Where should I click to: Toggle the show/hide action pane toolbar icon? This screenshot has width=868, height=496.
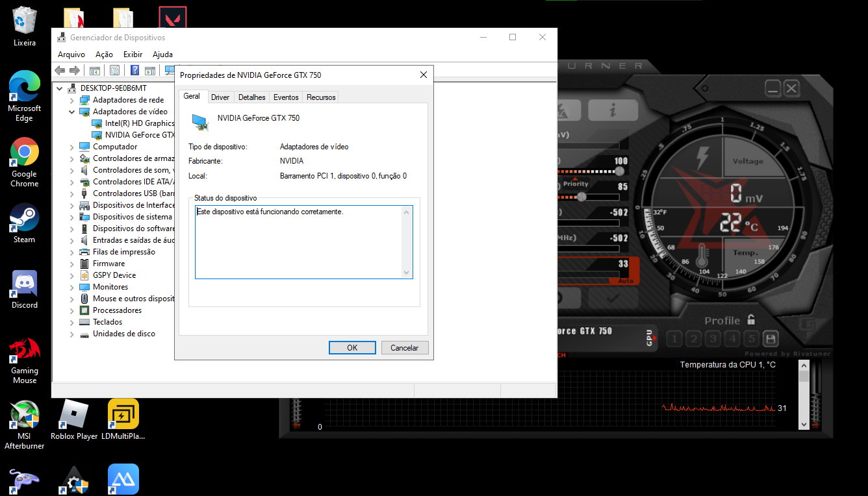[x=149, y=70]
